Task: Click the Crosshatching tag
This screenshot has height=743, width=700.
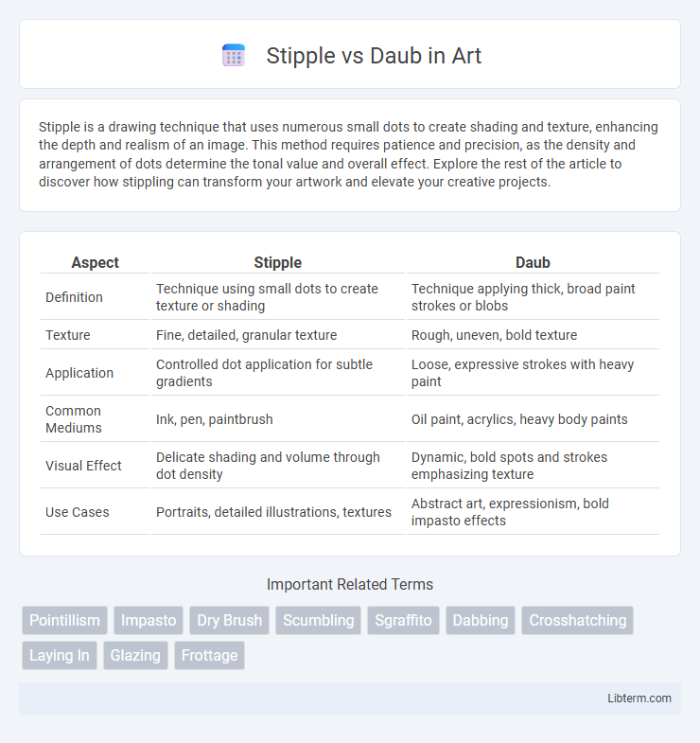Action: (577, 620)
